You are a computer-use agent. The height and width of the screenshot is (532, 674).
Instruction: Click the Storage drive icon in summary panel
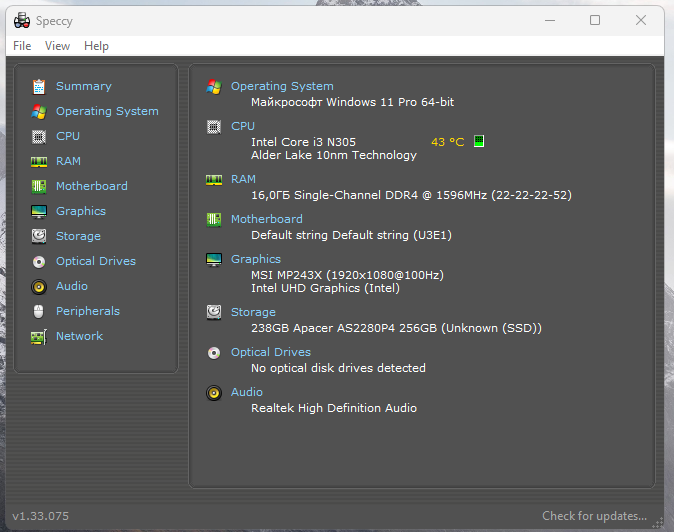click(x=214, y=312)
